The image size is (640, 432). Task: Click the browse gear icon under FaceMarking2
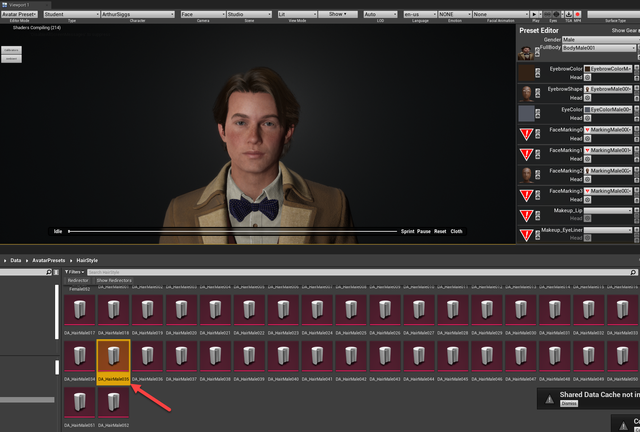point(587,179)
